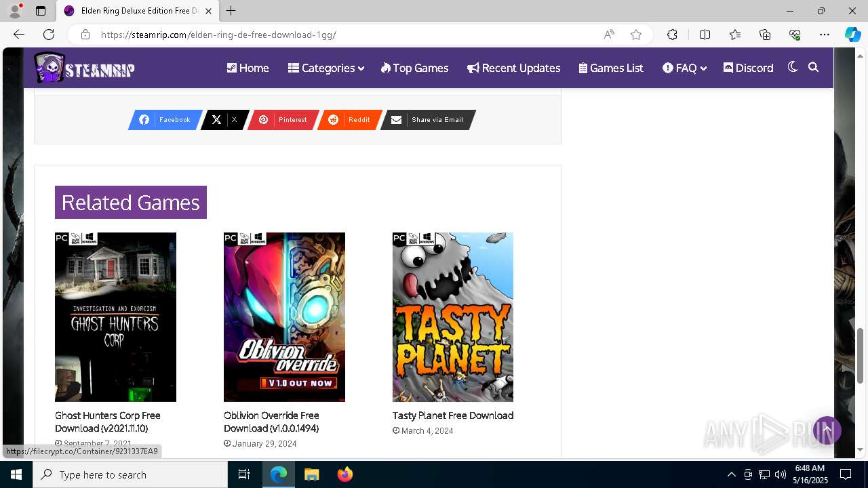Image resolution: width=868 pixels, height=488 pixels.
Task: Open File Explorer from taskbar
Action: point(311,474)
